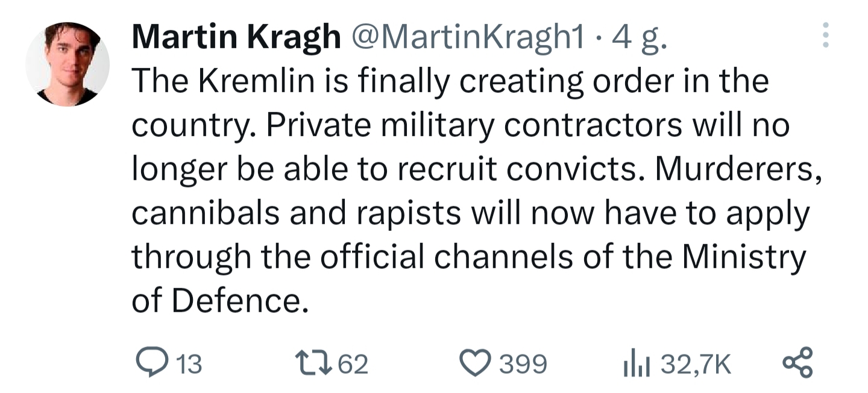Open the reply speech bubble icon
Image resolution: width=868 pixels, height=393 pixels.
[147, 363]
